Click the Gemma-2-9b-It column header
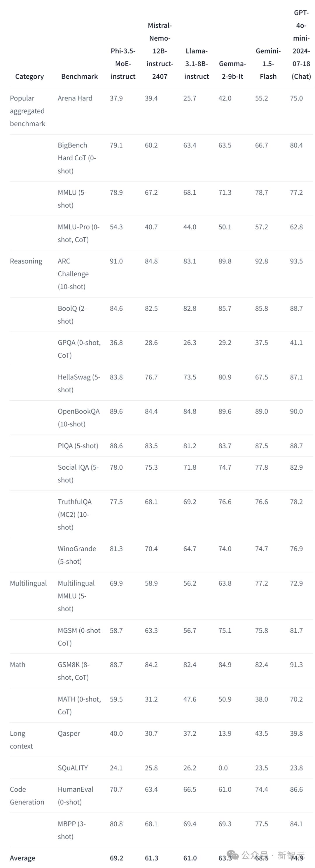 (x=232, y=70)
